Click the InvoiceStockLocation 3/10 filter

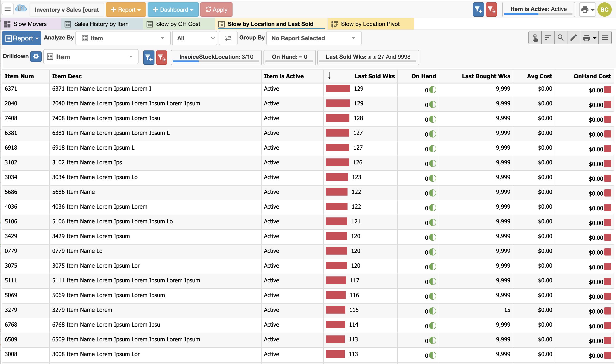tap(216, 57)
